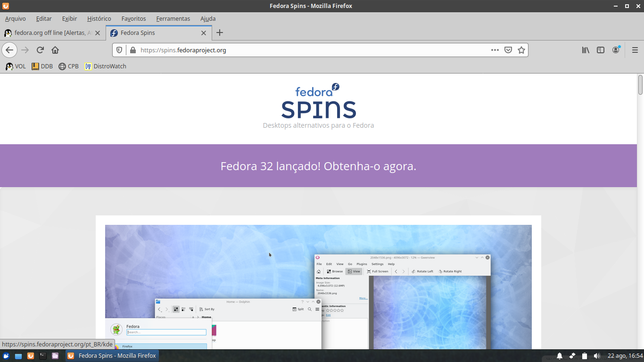Open the Firefox hamburger menu
This screenshot has width=644, height=362.
pyautogui.click(x=635, y=50)
